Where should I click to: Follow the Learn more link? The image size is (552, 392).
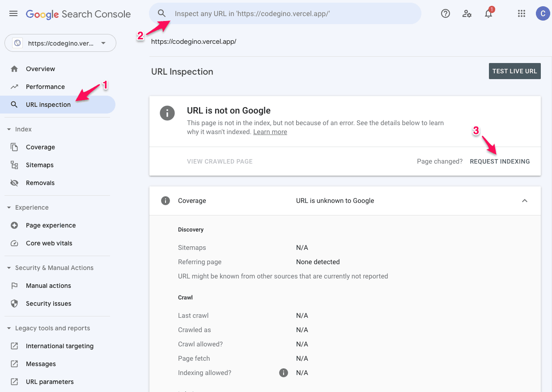pos(270,132)
